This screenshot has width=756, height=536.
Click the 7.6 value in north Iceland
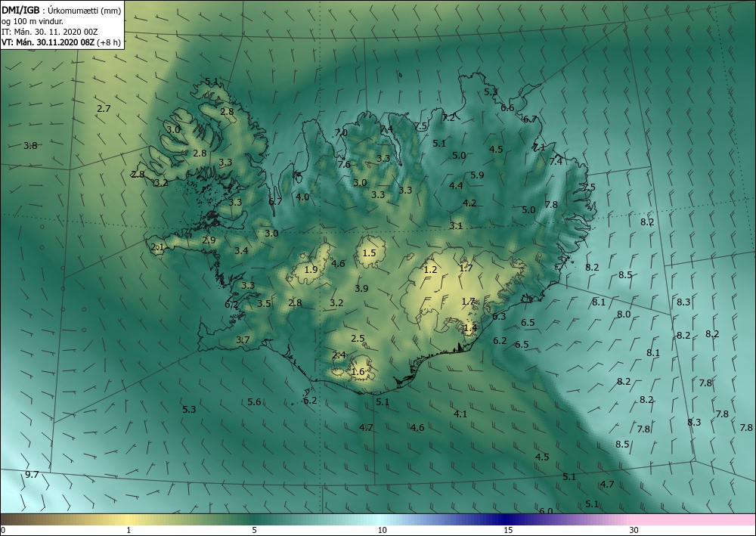pos(344,164)
